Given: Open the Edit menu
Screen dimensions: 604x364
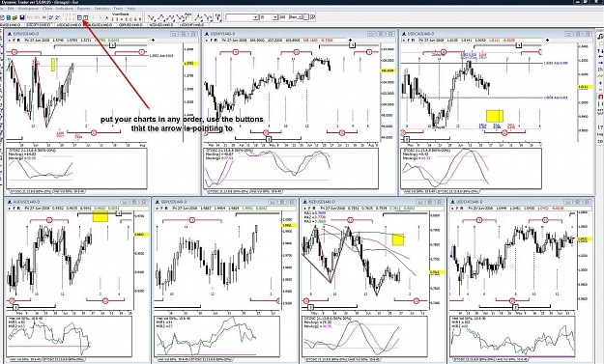Looking at the screenshot, I should (11, 8).
